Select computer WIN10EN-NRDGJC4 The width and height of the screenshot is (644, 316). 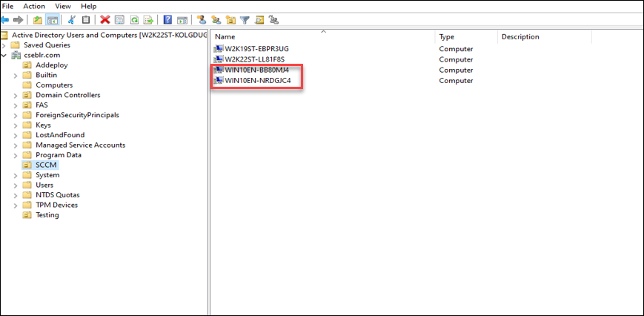(x=257, y=81)
